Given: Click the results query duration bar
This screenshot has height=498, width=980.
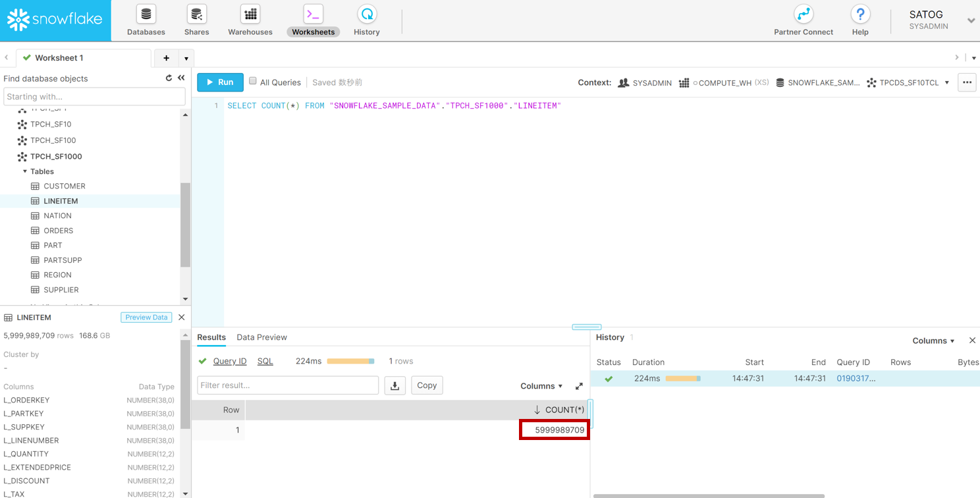Looking at the screenshot, I should coord(350,361).
